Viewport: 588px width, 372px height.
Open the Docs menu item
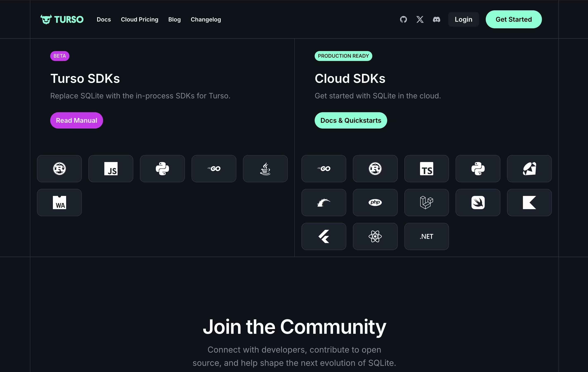[x=104, y=19]
